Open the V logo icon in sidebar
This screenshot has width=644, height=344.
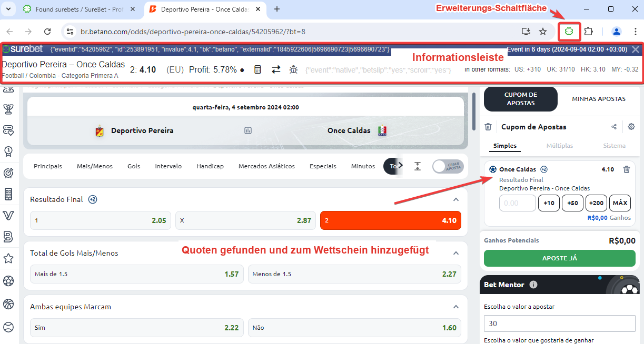coord(8,216)
